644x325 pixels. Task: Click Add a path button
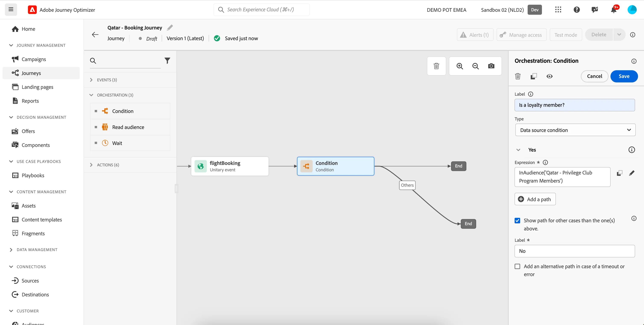pyautogui.click(x=535, y=199)
